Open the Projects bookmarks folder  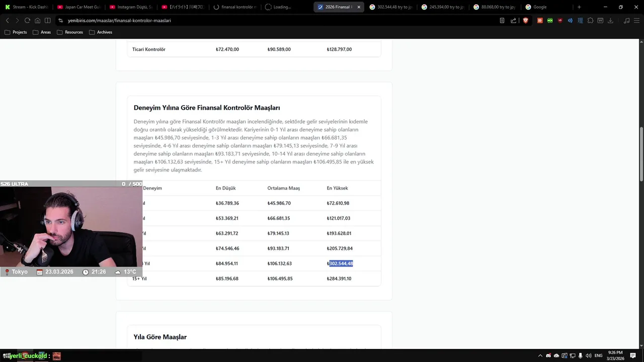[16, 32]
